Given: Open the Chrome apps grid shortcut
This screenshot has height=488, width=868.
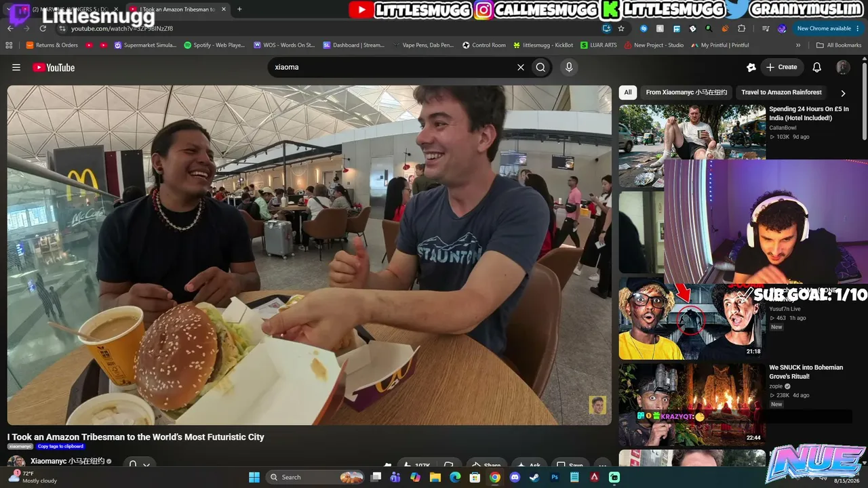Looking at the screenshot, I should (9, 45).
